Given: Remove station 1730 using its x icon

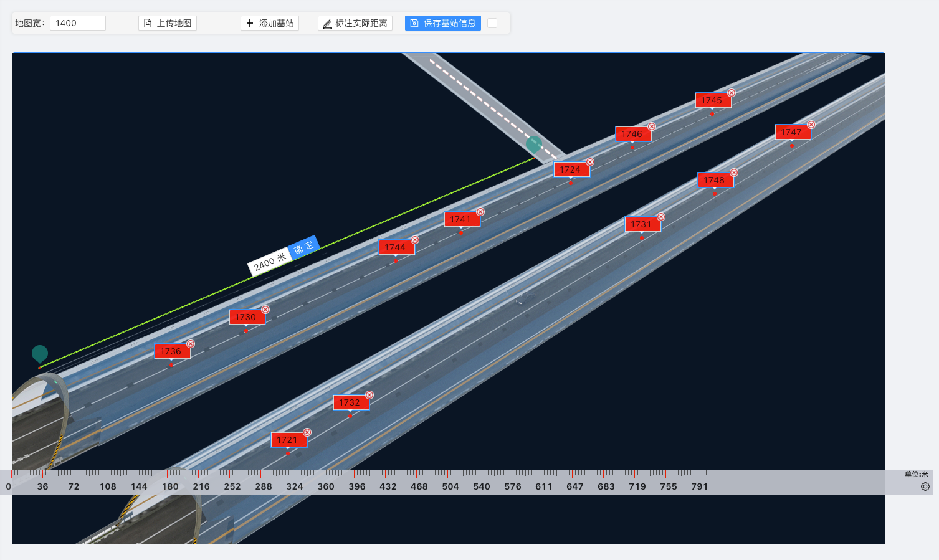Looking at the screenshot, I should click(265, 310).
